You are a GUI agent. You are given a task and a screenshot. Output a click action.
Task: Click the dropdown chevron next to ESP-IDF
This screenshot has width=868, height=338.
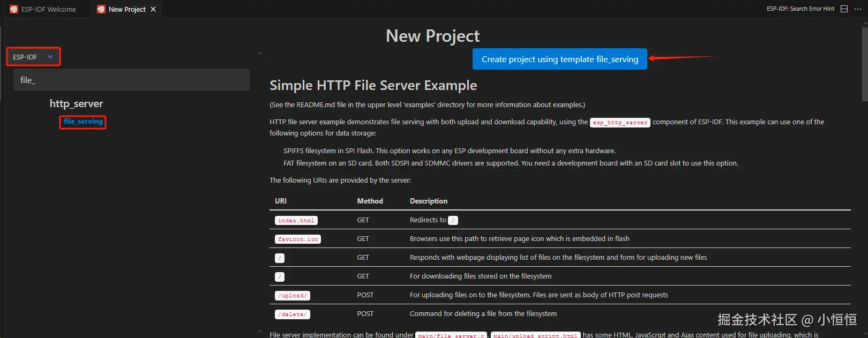[x=50, y=57]
